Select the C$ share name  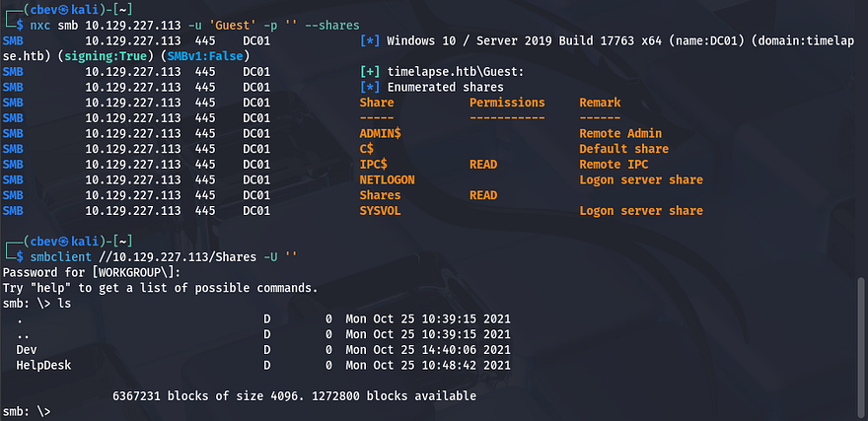click(366, 149)
